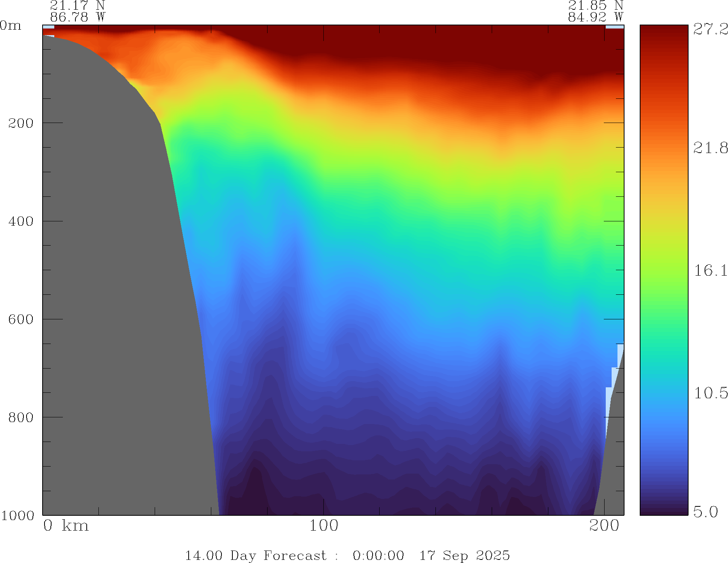The image size is (728, 563).
Task: Click the 16.1 colorbar label
Action: 710,270
